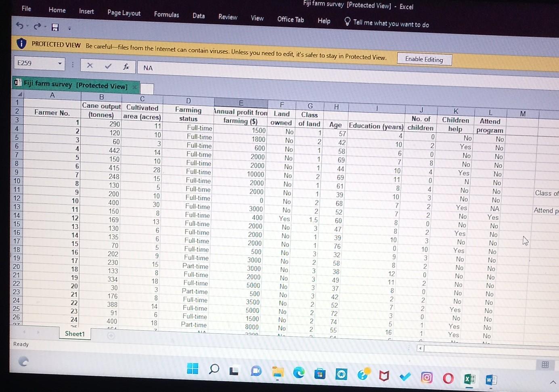This screenshot has width=559, height=392.
Task: Click the Undo arrow icon
Action: pos(19,26)
